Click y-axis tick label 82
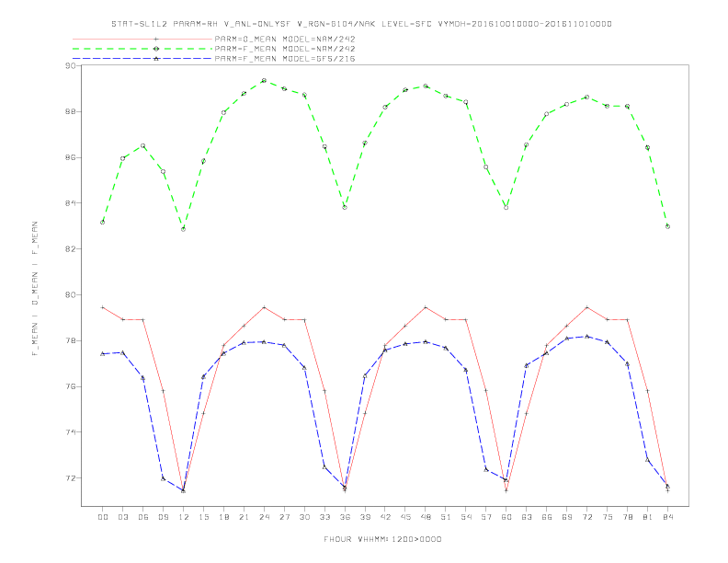Viewport: 728px width, 563px height. pos(71,249)
